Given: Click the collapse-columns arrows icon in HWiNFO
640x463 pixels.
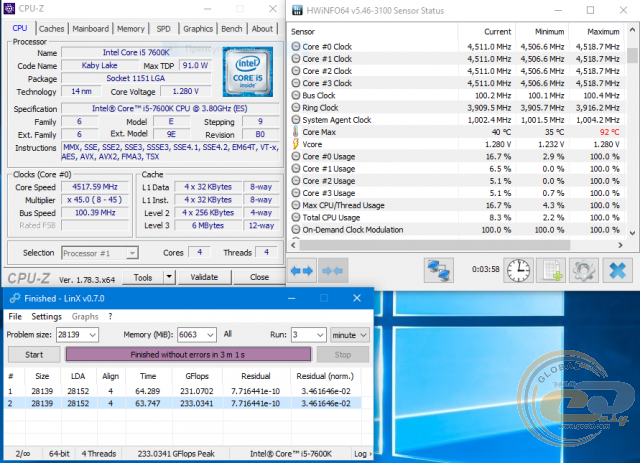Looking at the screenshot, I should (333, 270).
